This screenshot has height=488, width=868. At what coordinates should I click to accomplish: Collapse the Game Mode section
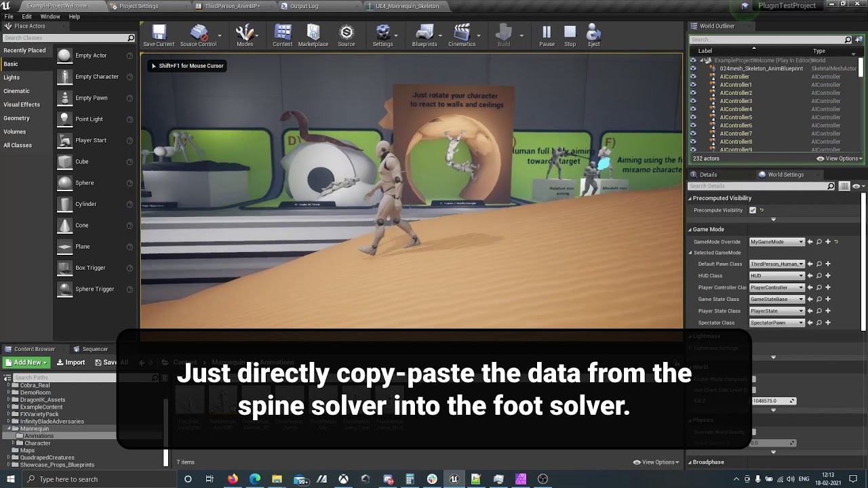[x=690, y=230]
